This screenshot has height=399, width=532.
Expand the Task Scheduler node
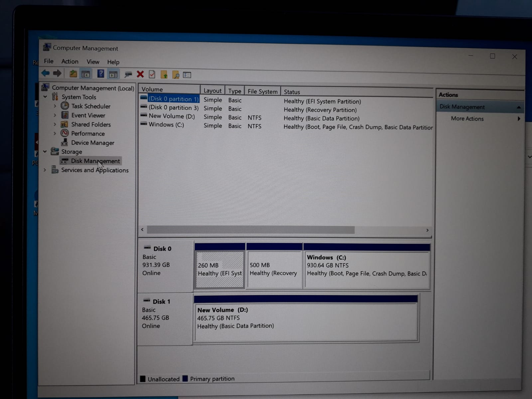[55, 106]
